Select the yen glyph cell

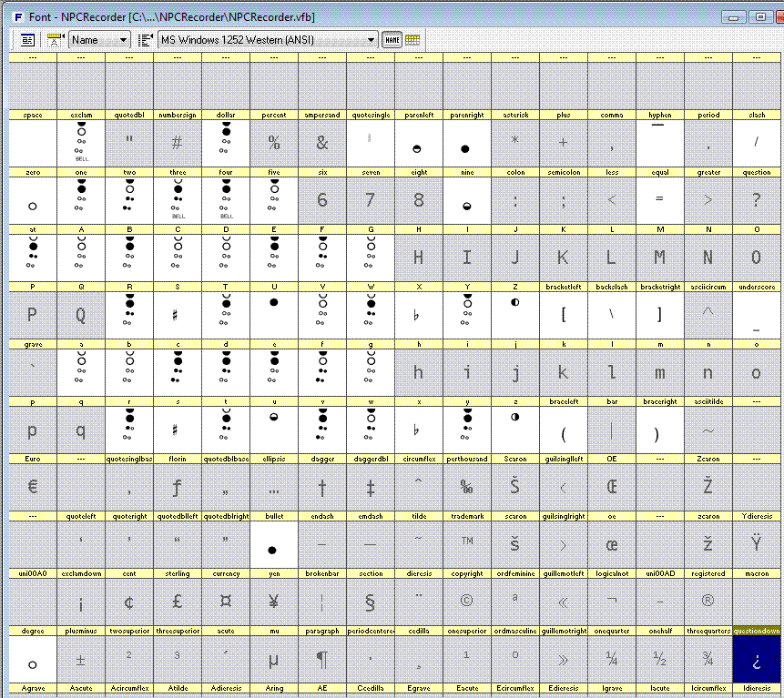[x=274, y=602]
